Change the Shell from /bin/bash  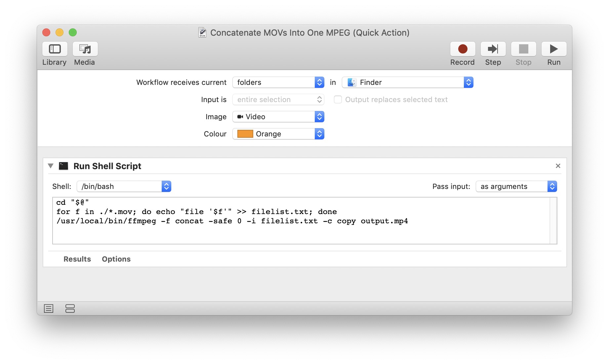pos(124,186)
